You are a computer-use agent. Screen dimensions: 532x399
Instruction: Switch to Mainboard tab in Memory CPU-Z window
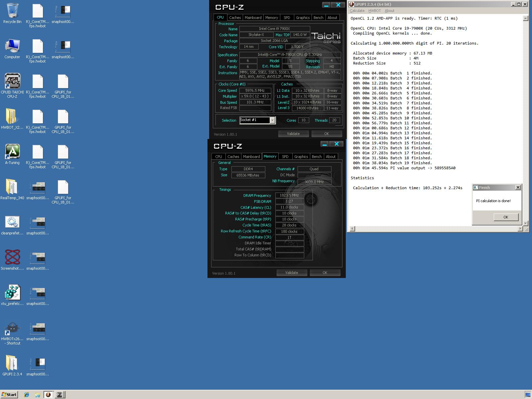(x=251, y=157)
